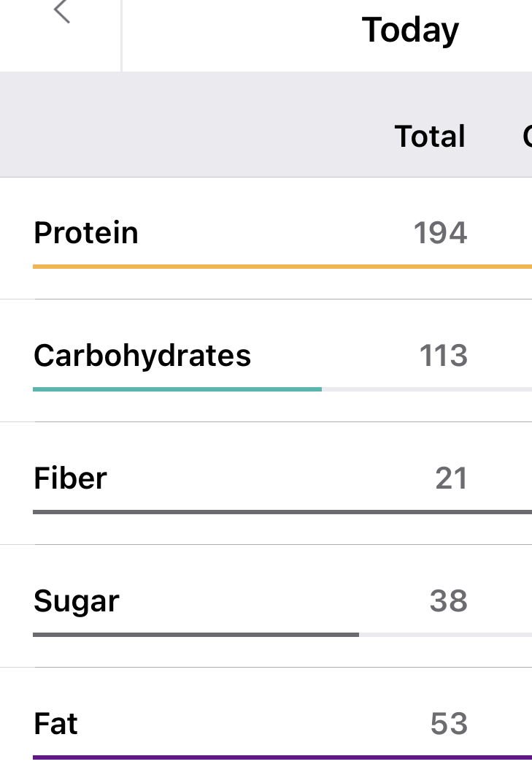This screenshot has width=532, height=775.
Task: Click the unfilled part of Carbohydrates bar
Action: click(x=427, y=389)
